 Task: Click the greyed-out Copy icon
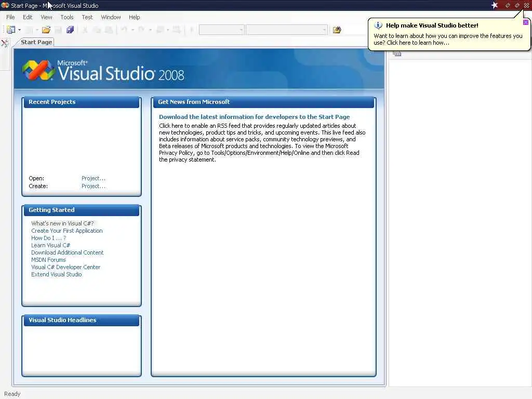97,30
